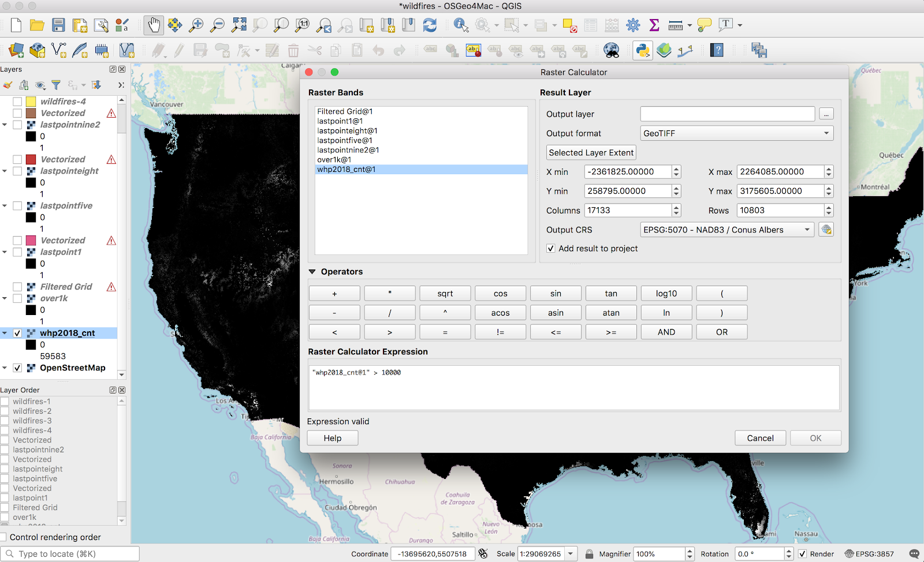Click the Select CRS globe button

(826, 230)
